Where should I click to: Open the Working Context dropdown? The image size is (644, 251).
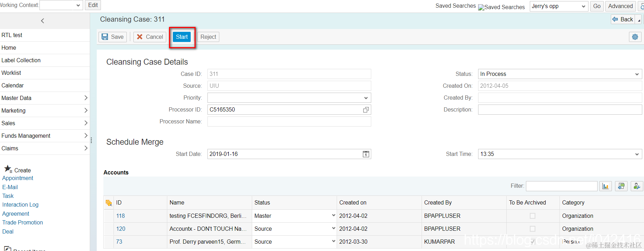[61, 5]
